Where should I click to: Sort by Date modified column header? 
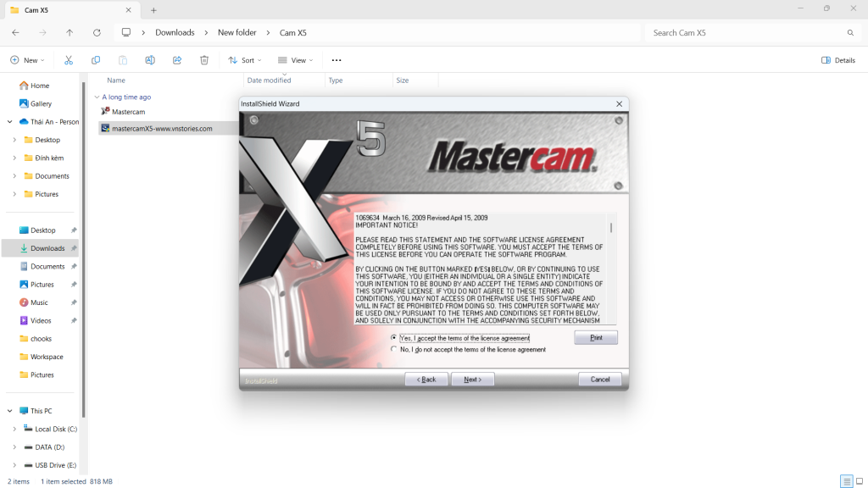269,80
